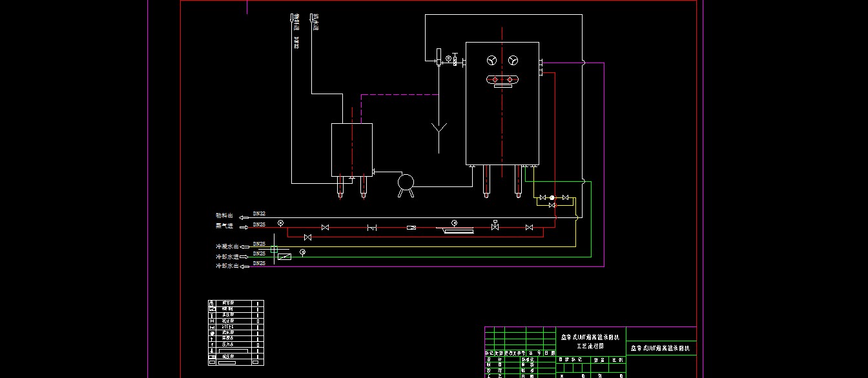This screenshot has width=868, height=378.
Task: Select the large sterilizer cabinet outline
Action: [x=502, y=103]
